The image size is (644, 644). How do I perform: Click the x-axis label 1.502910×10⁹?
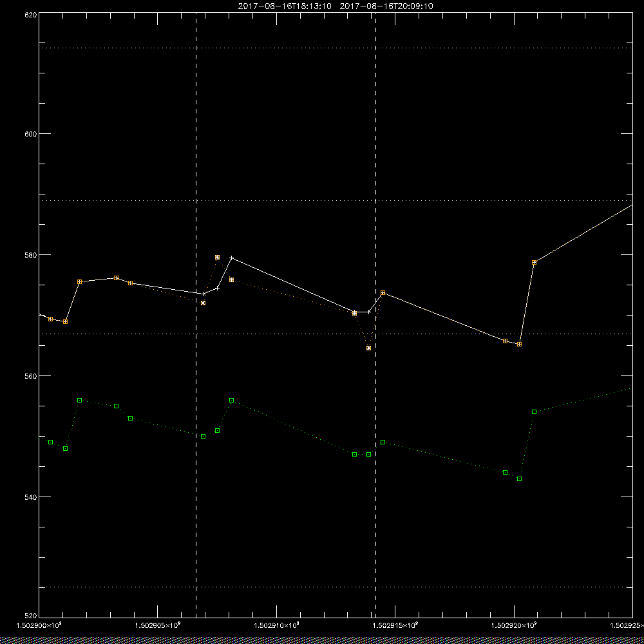[277, 625]
